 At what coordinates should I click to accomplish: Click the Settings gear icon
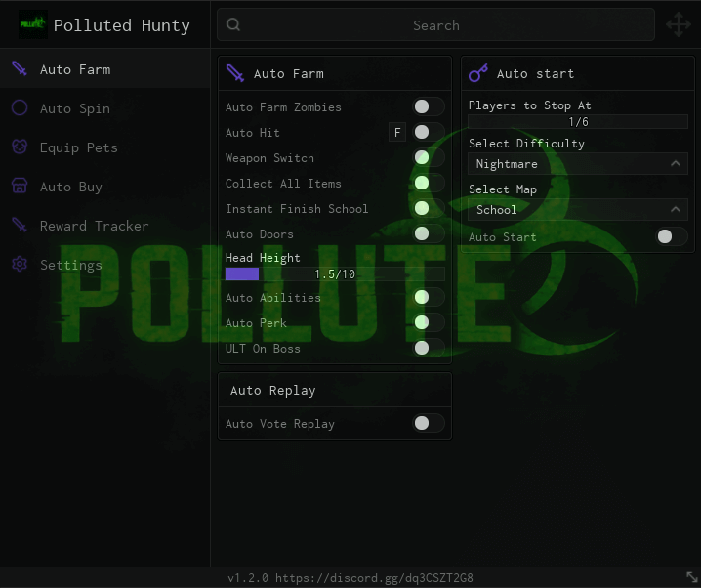pyautogui.click(x=20, y=264)
